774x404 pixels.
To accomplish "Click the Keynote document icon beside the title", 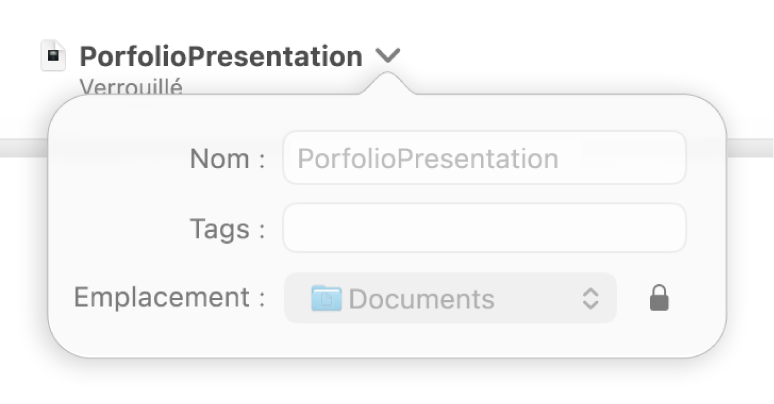I will [x=52, y=56].
